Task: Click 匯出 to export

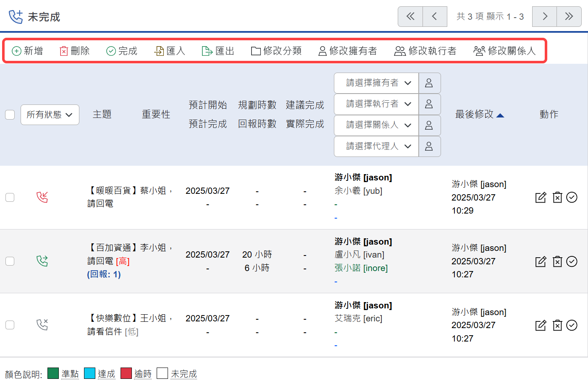Action: pos(218,51)
